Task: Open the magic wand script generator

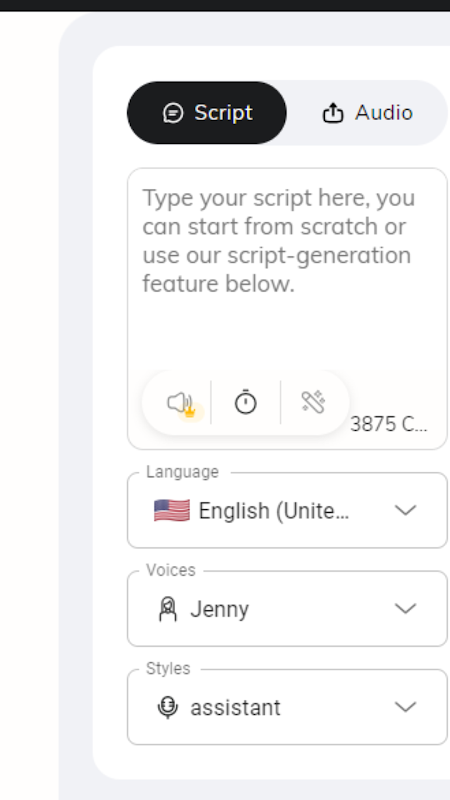Action: point(314,402)
